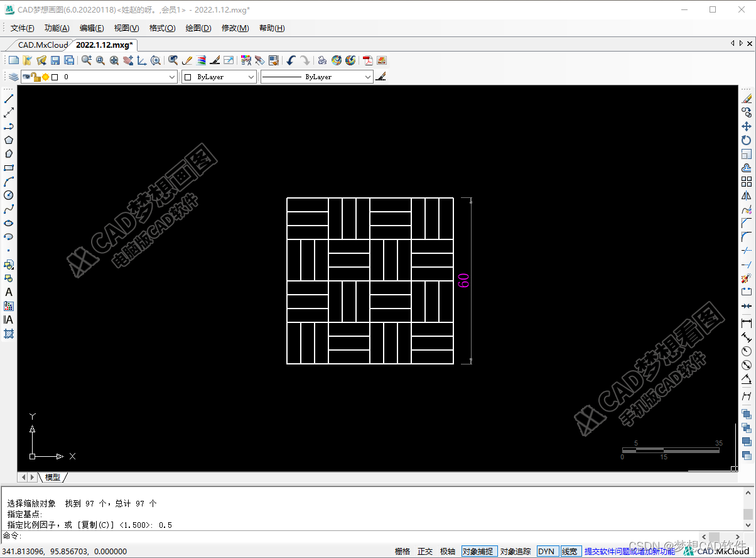Screen dimensions: 756x558
Task: Switch to the 2022.1.12.mxg* tab
Action: click(x=104, y=45)
